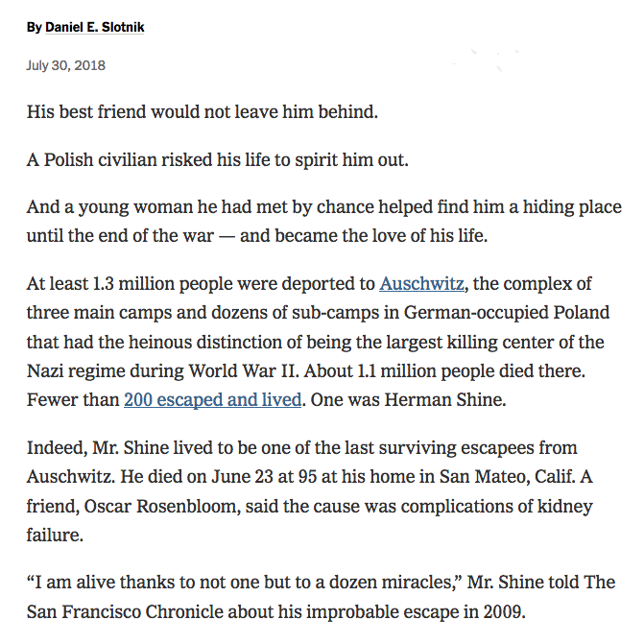Click the "World War II" text
644x644 pixels.
pos(243,371)
